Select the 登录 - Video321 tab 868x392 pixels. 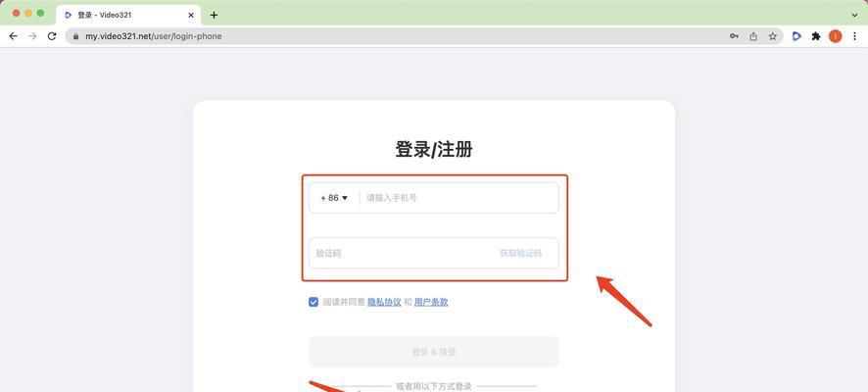(128, 15)
